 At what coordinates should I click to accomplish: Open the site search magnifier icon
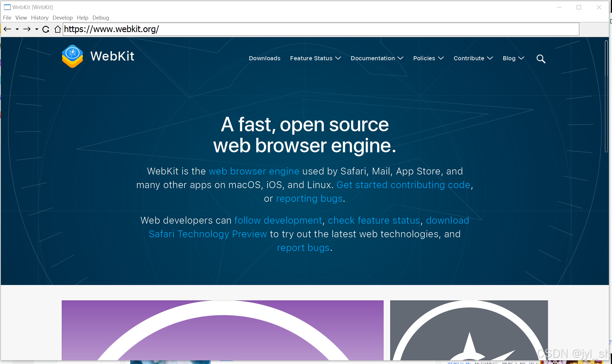541,59
